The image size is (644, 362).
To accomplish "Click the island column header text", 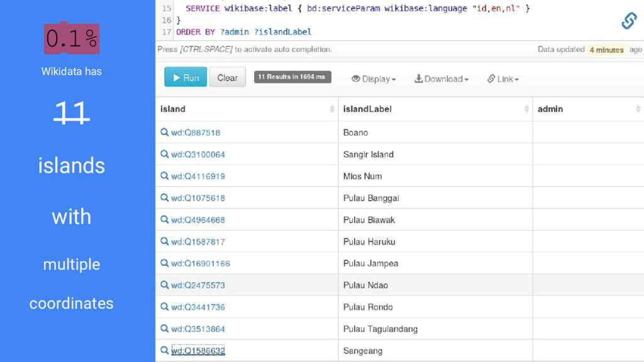I will [173, 109].
